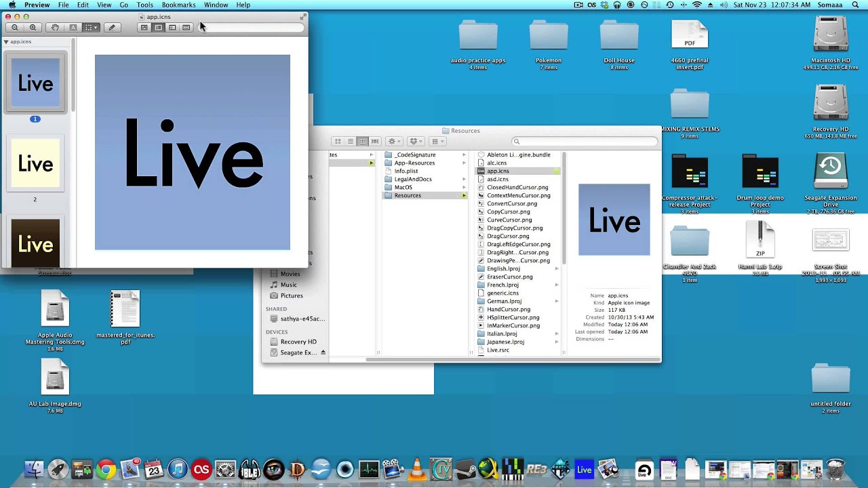
Task: Open the Window menu
Action: click(216, 5)
